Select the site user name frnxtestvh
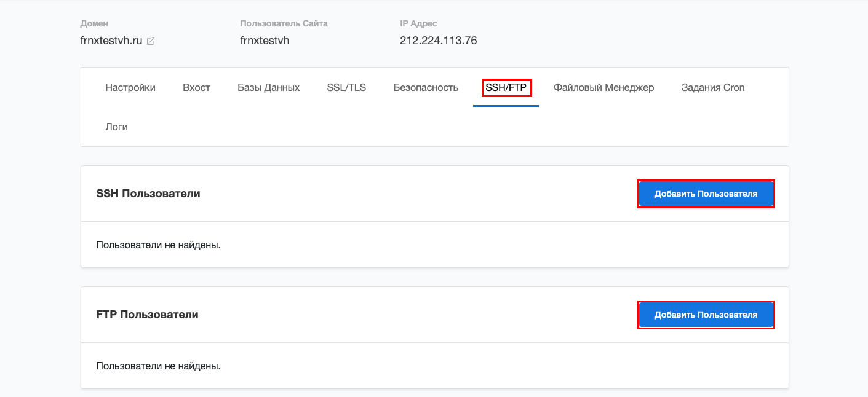Screen dimensions: 868x397 click(265, 41)
